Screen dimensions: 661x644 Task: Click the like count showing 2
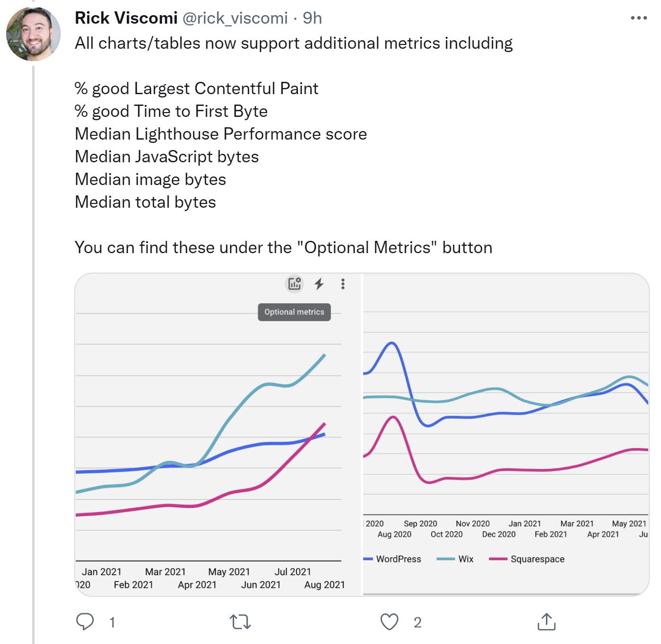pos(417,622)
